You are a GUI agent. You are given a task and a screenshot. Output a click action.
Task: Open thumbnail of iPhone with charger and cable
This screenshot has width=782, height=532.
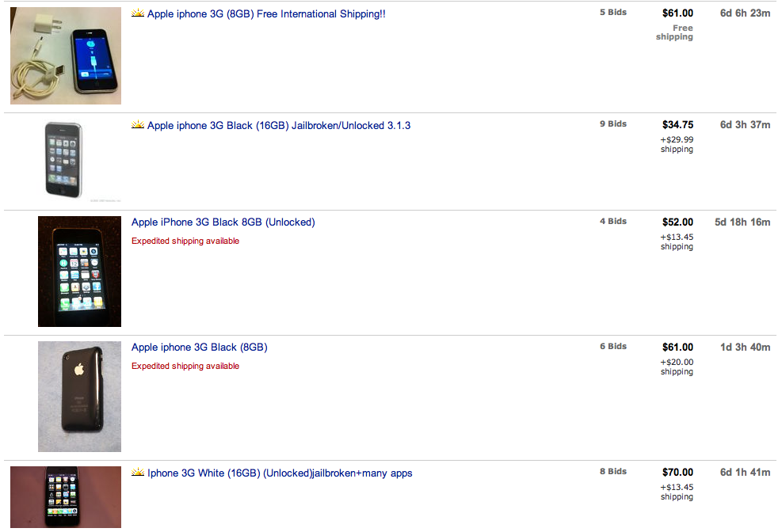tap(66, 55)
